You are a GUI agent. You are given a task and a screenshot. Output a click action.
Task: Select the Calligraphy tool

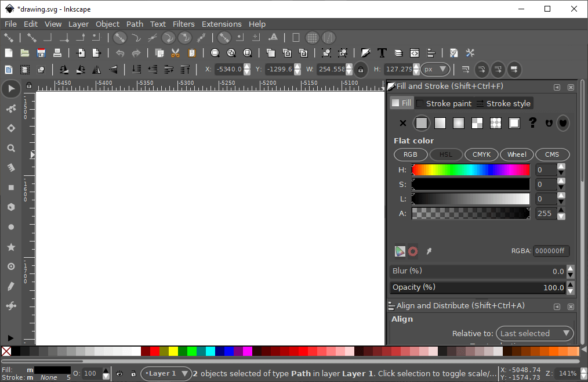click(x=10, y=286)
